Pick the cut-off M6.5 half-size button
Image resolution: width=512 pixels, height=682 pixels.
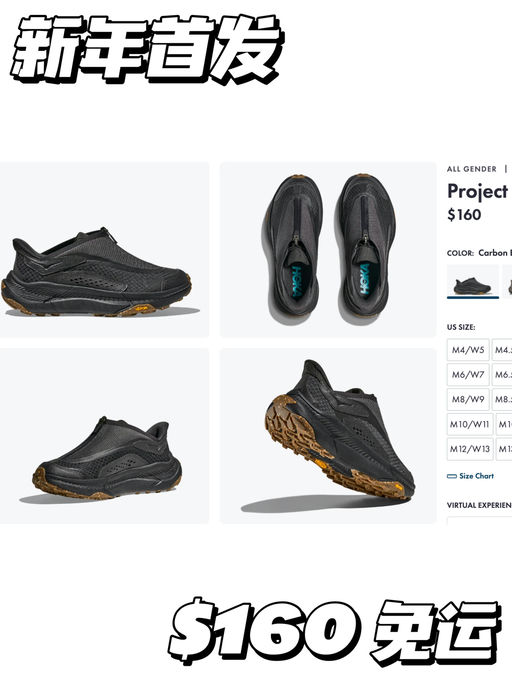(502, 374)
